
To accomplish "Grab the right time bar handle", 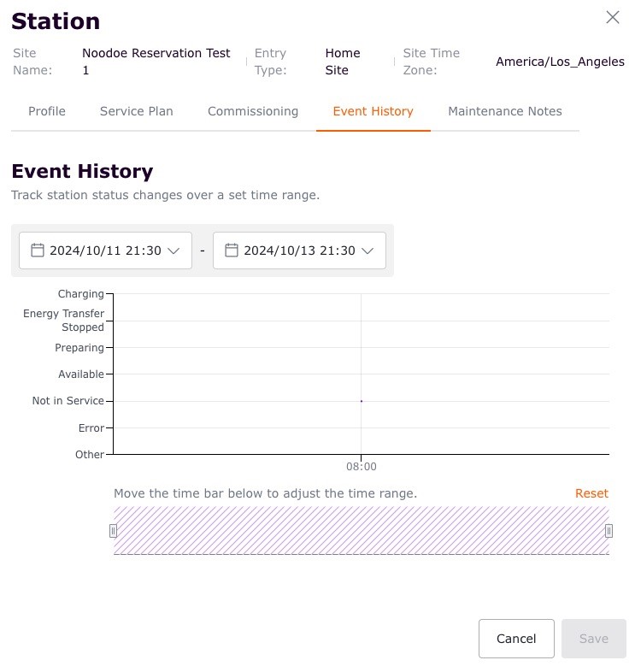I will (x=609, y=531).
